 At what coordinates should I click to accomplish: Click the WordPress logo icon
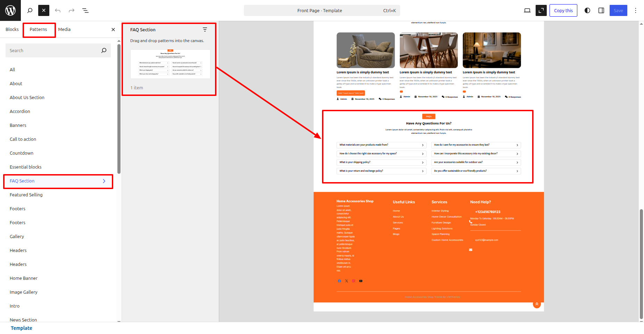[x=10, y=10]
